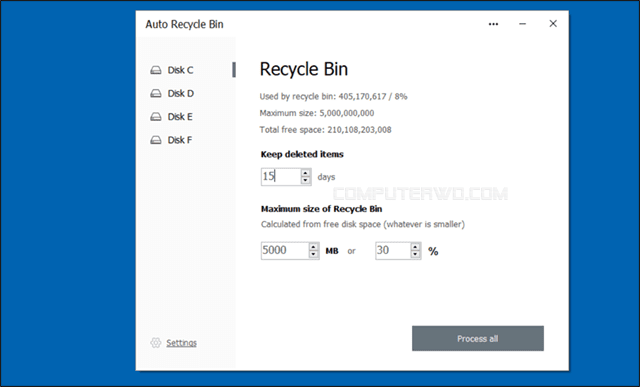Open the three-dots more options menu
The image size is (640, 387).
pyautogui.click(x=493, y=24)
